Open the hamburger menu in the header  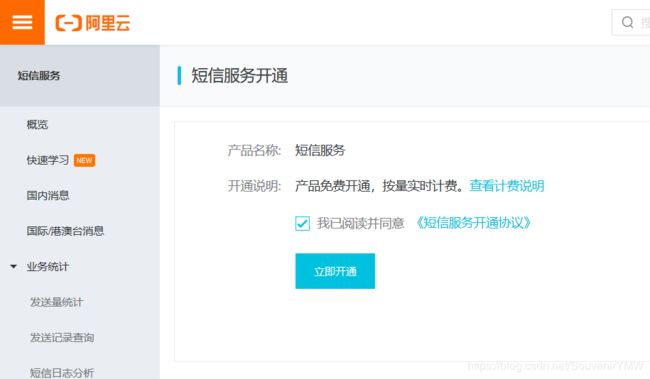point(22,22)
